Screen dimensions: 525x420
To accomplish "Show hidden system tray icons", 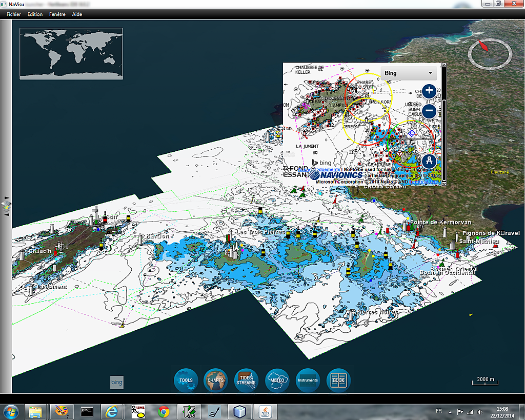I will pyautogui.click(x=450, y=412).
